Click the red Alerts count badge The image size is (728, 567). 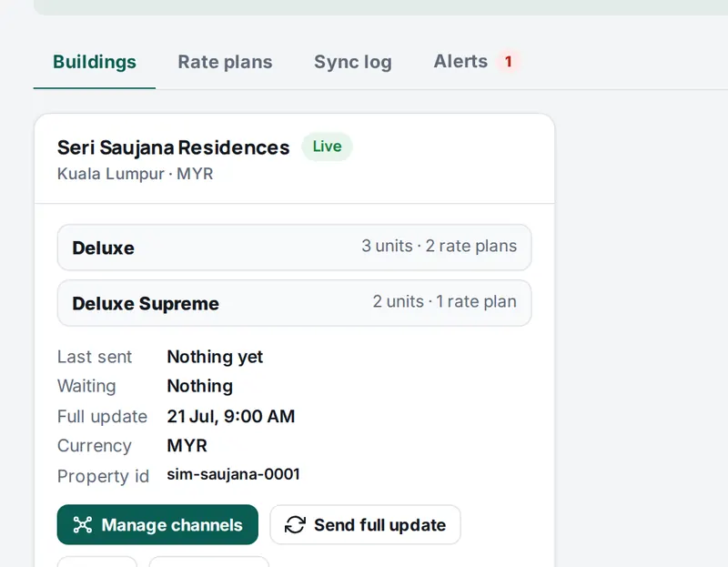point(509,61)
